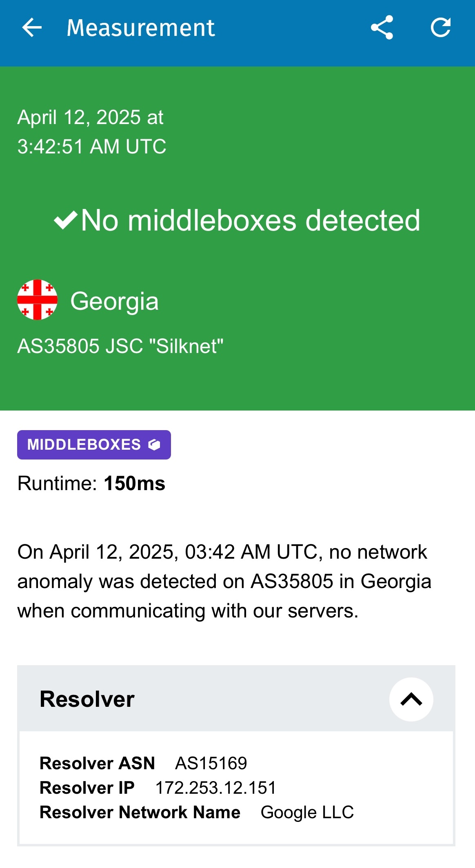Tap the checkmark beside No middleboxes detected

pyautogui.click(x=65, y=220)
